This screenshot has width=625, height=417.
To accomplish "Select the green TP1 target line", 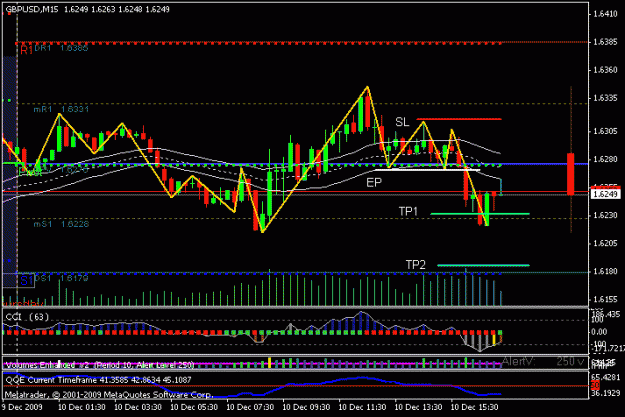I will (x=480, y=214).
